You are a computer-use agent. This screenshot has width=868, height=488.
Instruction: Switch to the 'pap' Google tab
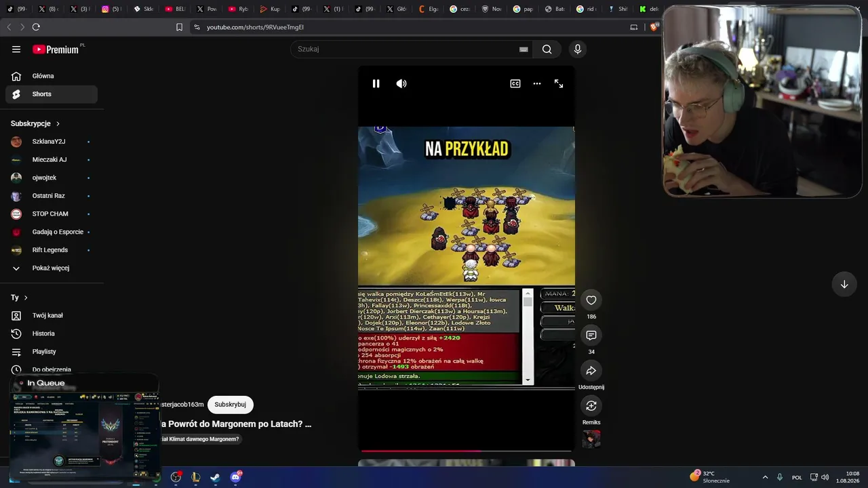click(x=523, y=9)
